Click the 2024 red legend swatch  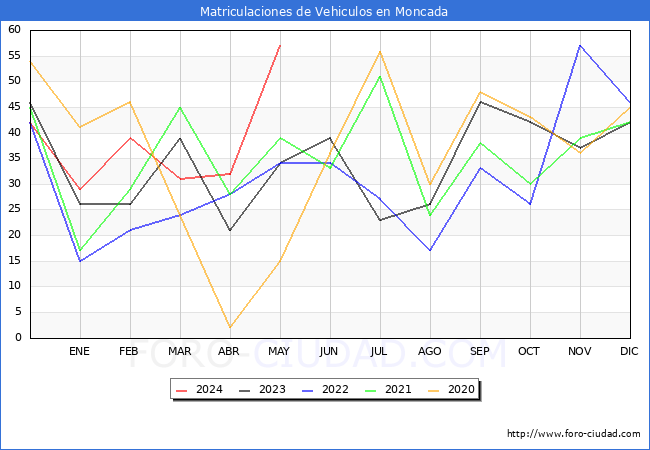[x=182, y=390]
